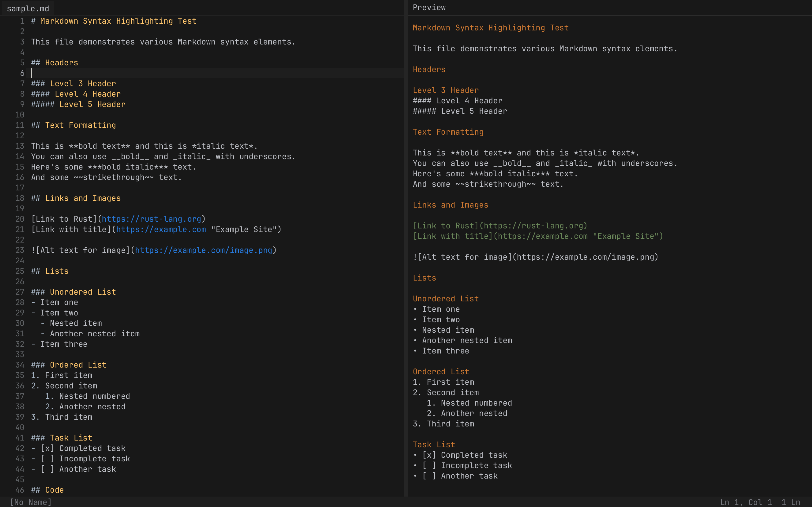The width and height of the screenshot is (812, 507).
Task: Place cursor on the Markdown Syntax Highlighting Test heading
Action: pyautogui.click(x=114, y=21)
